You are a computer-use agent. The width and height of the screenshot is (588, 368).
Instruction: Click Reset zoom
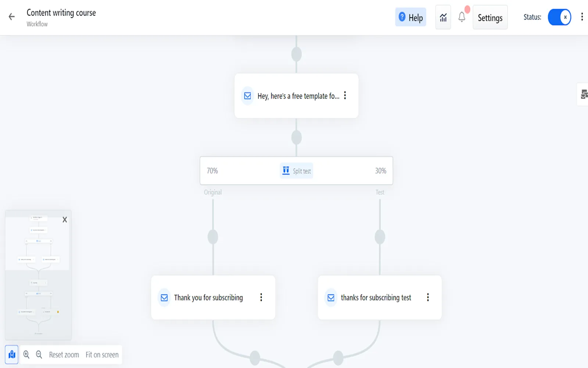pos(64,355)
